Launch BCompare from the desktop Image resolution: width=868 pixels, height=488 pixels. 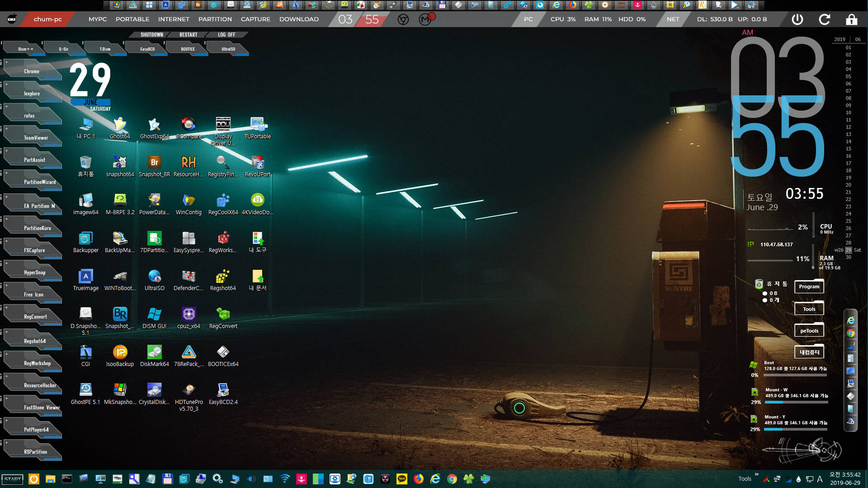[x=189, y=128]
